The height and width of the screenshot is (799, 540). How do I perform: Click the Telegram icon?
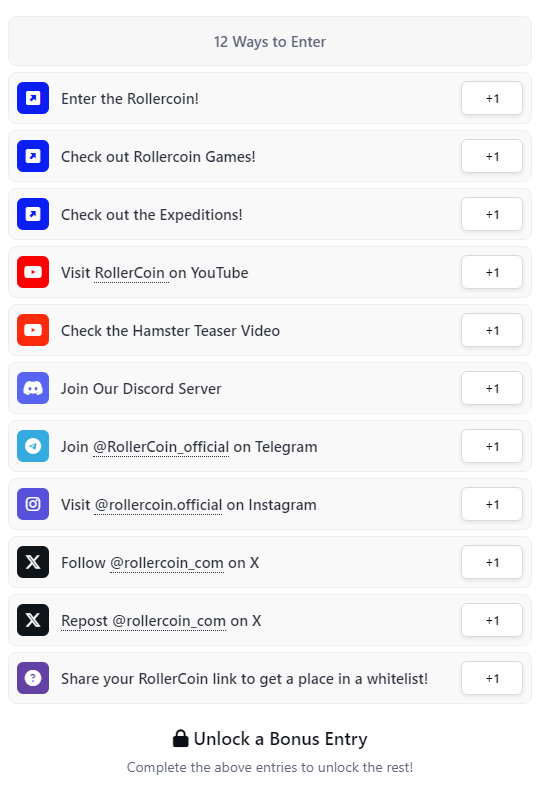pos(33,446)
